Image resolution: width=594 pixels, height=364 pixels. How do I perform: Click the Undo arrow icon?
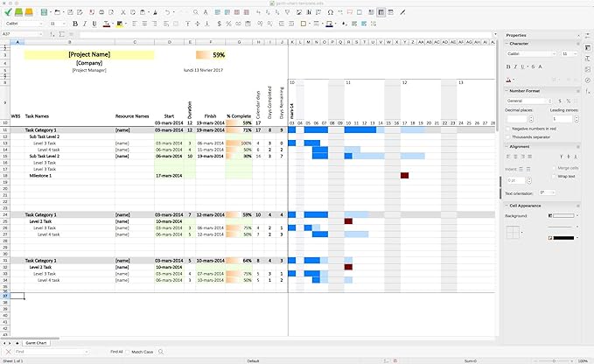click(x=167, y=12)
